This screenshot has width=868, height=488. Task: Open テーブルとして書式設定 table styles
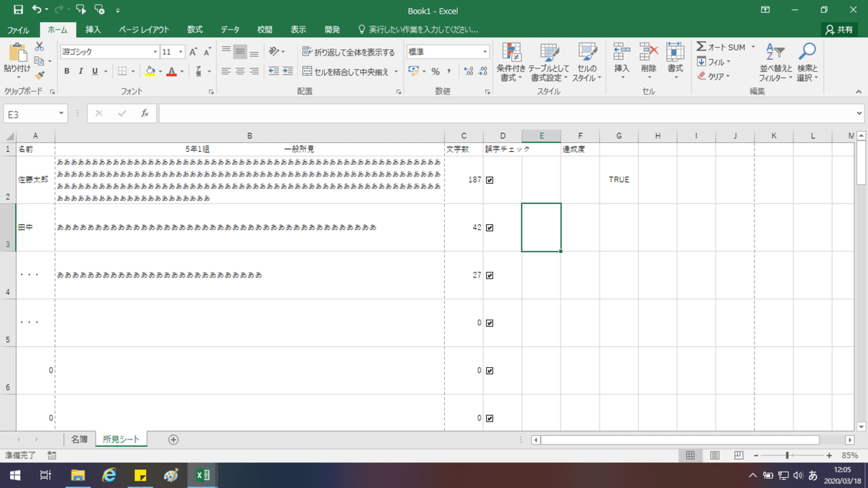tap(549, 62)
